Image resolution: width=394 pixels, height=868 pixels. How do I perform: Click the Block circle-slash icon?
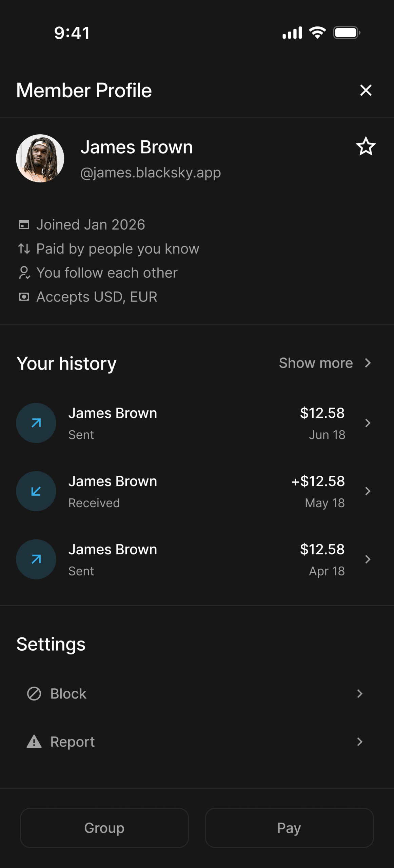(34, 694)
